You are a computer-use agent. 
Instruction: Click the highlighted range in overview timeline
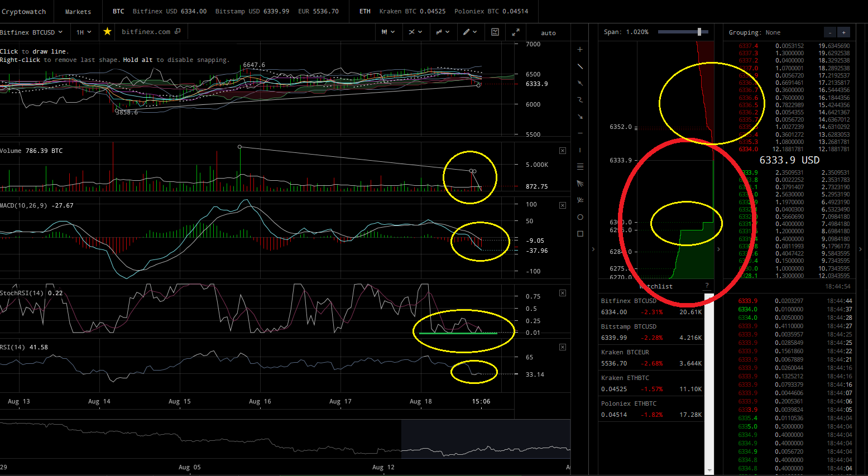(486, 439)
